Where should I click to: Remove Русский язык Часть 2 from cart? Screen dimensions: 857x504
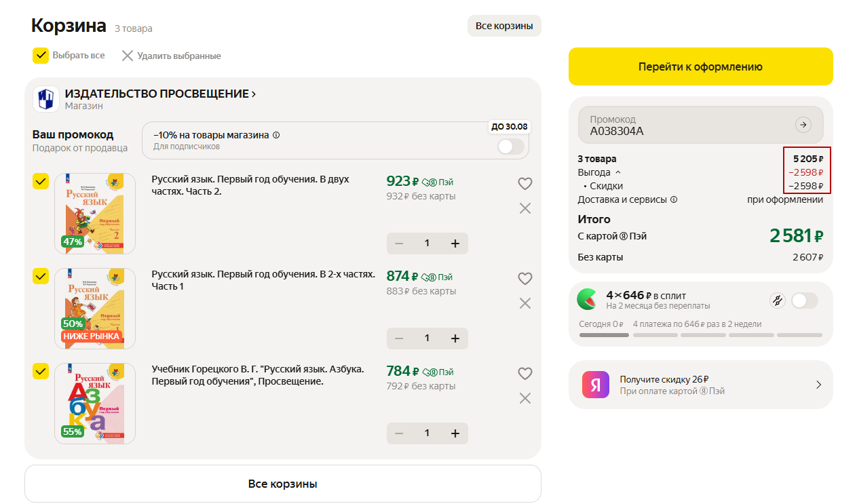click(x=525, y=208)
